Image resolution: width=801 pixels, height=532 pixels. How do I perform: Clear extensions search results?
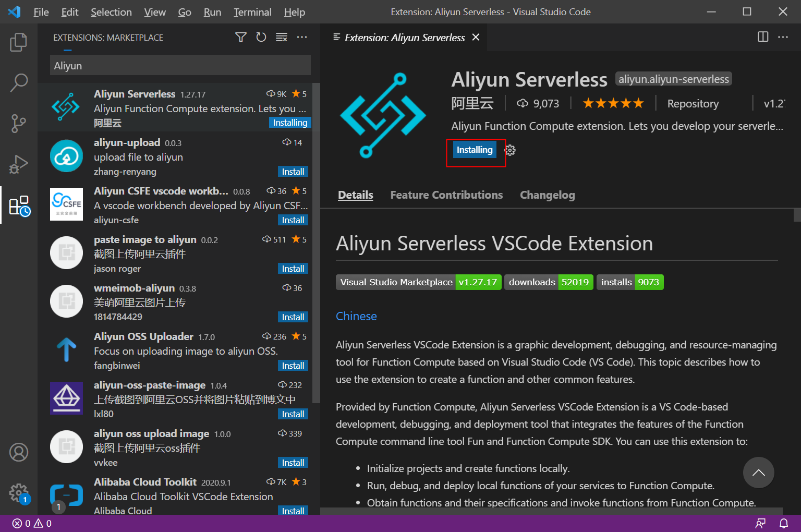282,37
